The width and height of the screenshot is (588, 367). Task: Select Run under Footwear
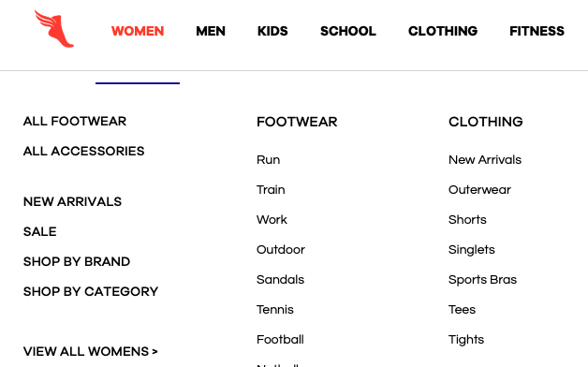268,160
